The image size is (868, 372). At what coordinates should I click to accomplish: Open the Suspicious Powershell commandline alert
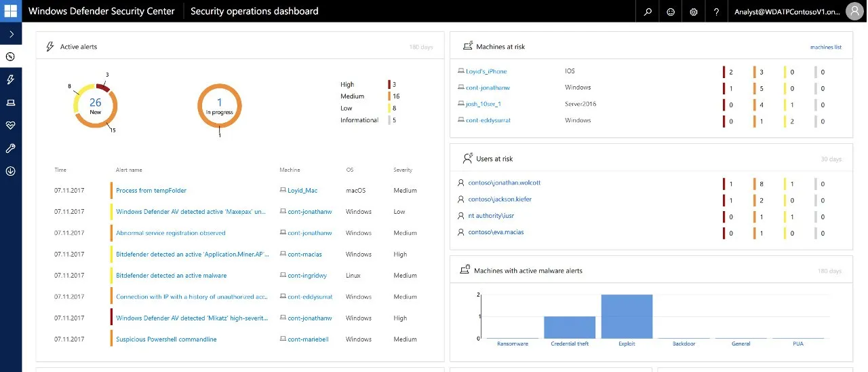(x=166, y=339)
